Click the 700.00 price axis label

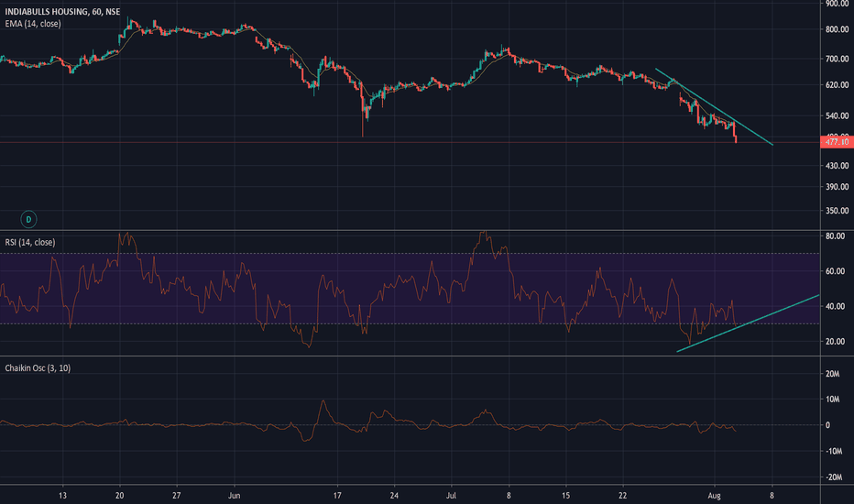pos(838,59)
